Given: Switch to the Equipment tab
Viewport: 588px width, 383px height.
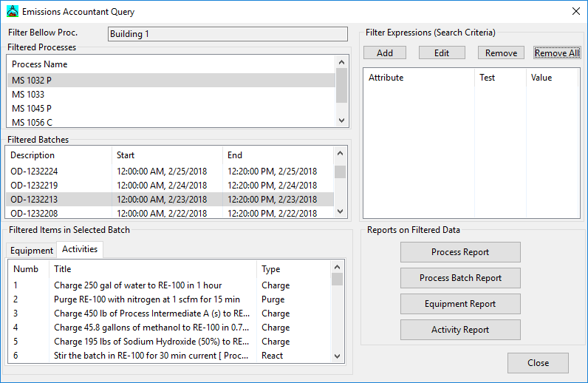Looking at the screenshot, I should pyautogui.click(x=31, y=251).
